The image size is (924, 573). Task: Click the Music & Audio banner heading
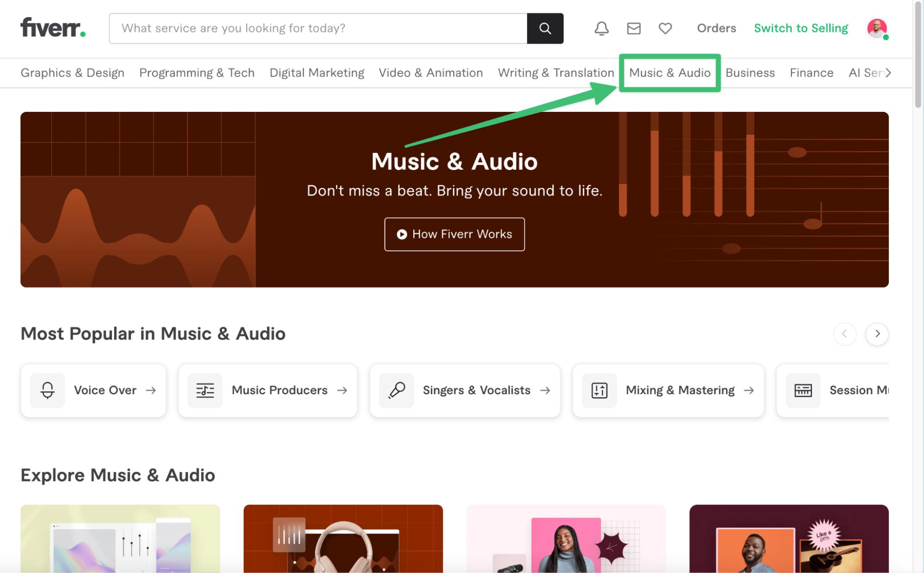point(454,162)
